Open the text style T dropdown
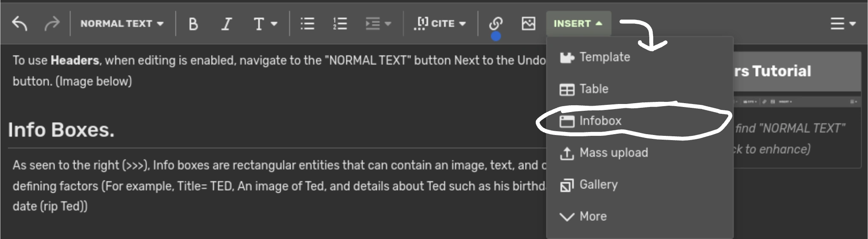 [264, 24]
